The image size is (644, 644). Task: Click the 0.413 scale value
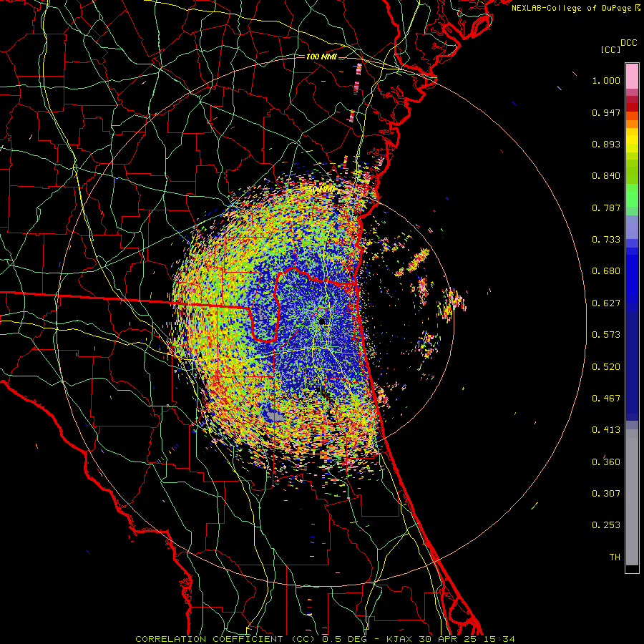(x=606, y=430)
